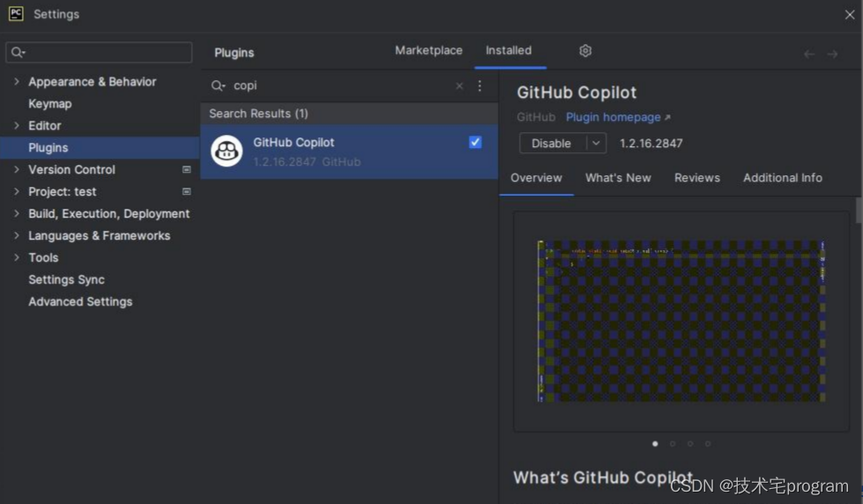
Task: Disable the GitHub Copilot plugin
Action: [x=552, y=143]
